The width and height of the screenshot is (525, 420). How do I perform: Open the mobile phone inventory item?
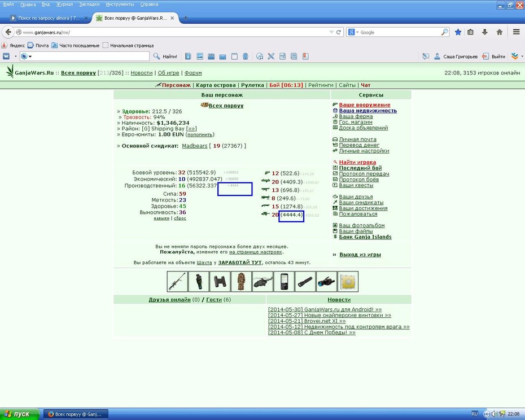(284, 282)
